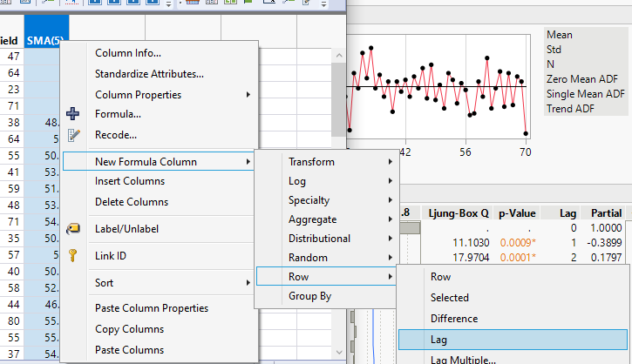Click the Recode pencil icon
The image size is (632, 364).
pos(73,135)
